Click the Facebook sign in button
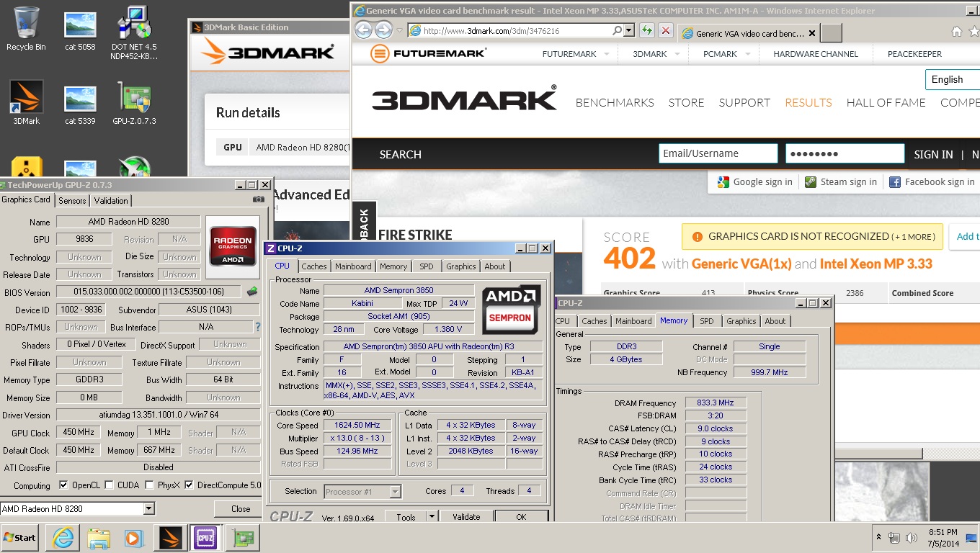The height and width of the screenshot is (553, 980). click(931, 182)
